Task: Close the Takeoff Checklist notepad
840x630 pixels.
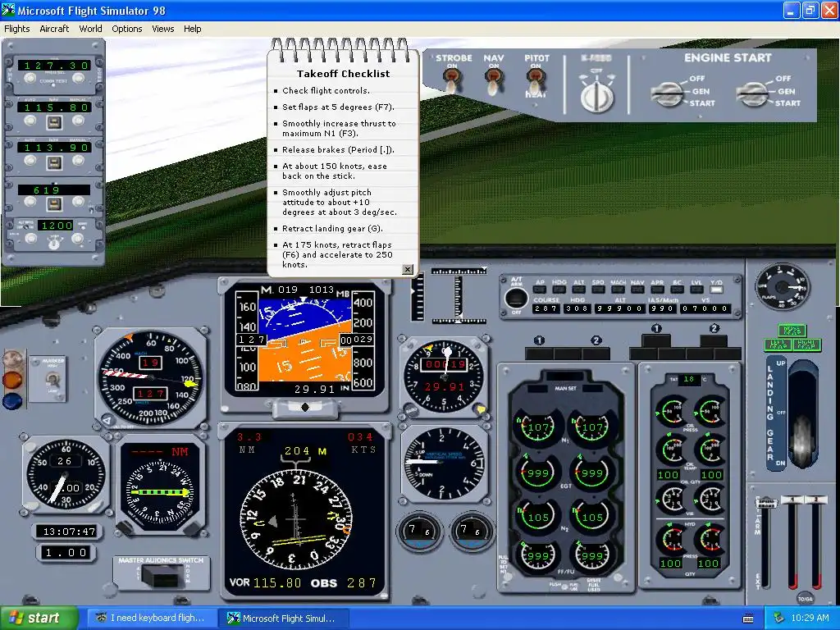Action: (x=408, y=269)
